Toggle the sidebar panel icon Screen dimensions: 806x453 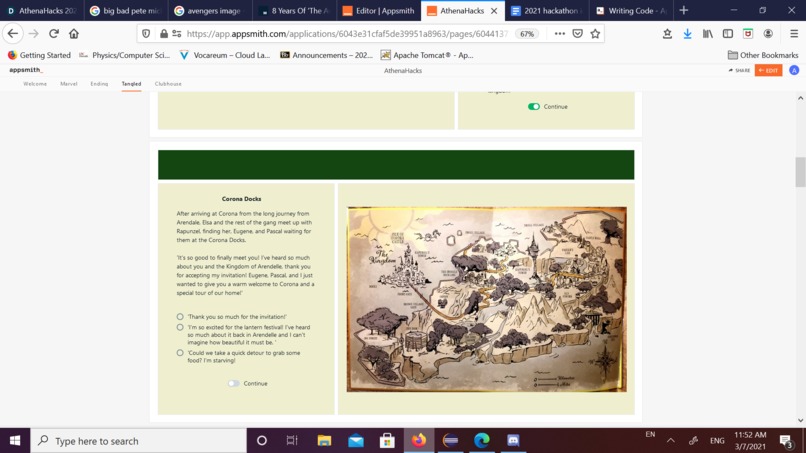(x=728, y=34)
